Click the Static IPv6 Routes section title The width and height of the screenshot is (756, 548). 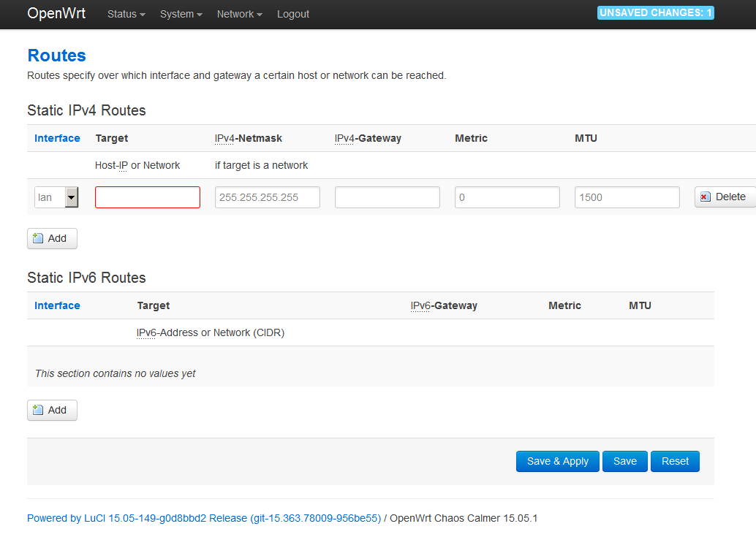click(86, 278)
